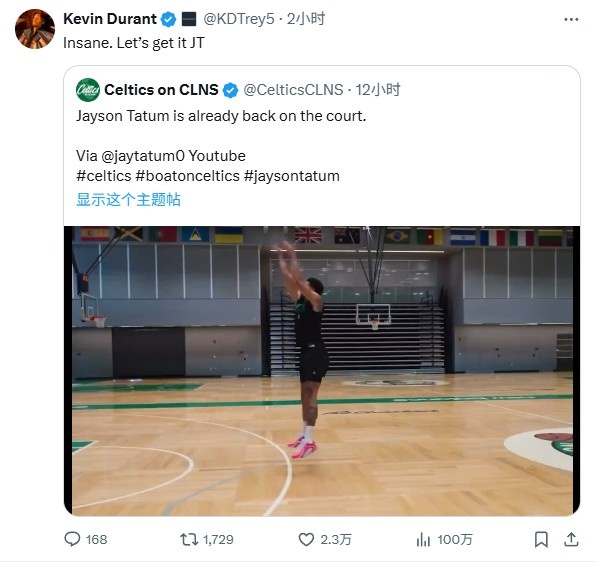
Task: View the analytics bar chart icon
Action: tap(423, 539)
